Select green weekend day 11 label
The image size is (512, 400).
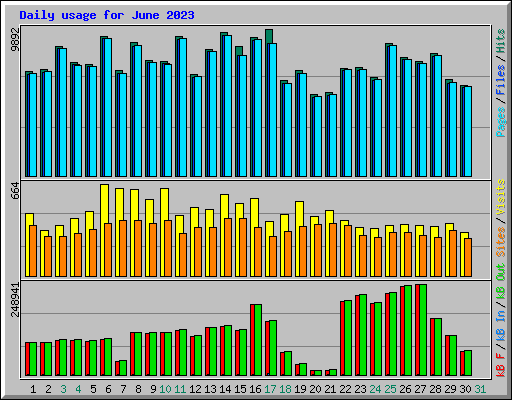click(180, 389)
